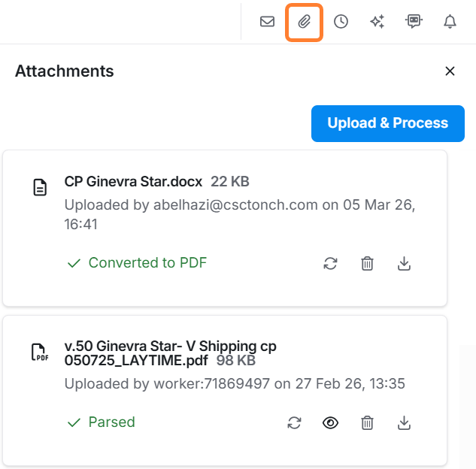Open the history clock icon
The image size is (476, 469).
pyautogui.click(x=341, y=22)
